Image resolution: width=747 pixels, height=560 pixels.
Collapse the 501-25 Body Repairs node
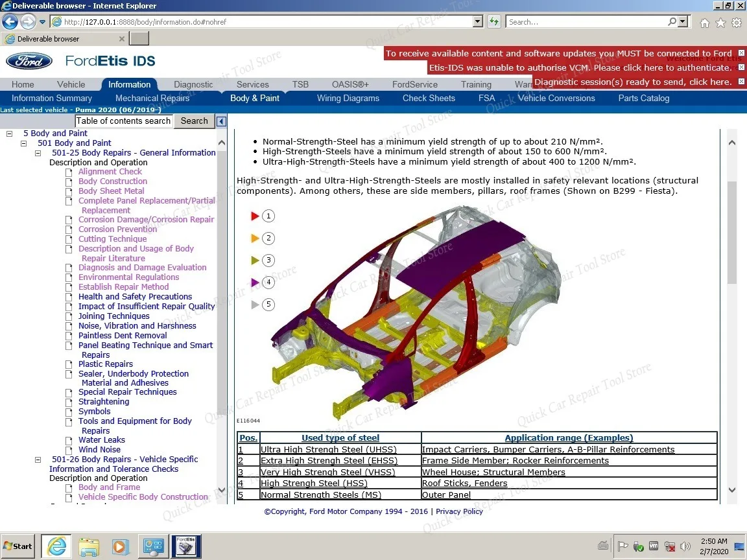[38, 153]
